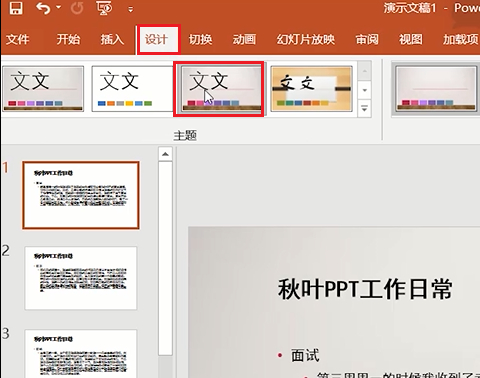Apply the wood-textured orange theme thumbnail
The image size is (480, 378).
(311, 88)
